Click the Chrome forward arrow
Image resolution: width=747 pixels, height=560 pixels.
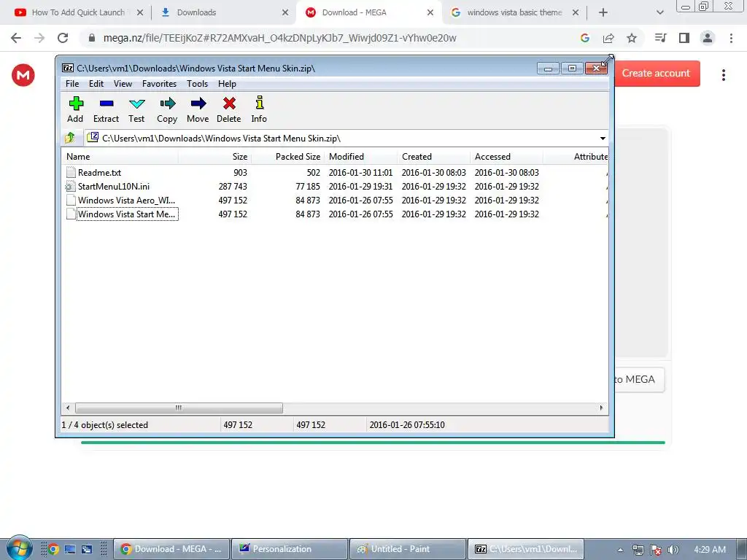[39, 38]
